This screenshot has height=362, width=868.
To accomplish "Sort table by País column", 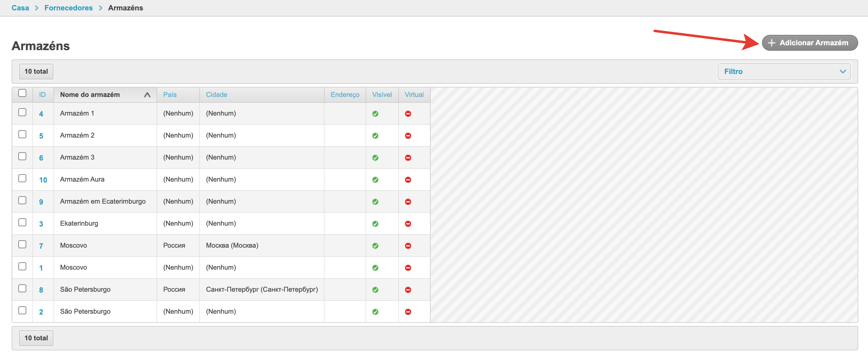I will tap(170, 95).
